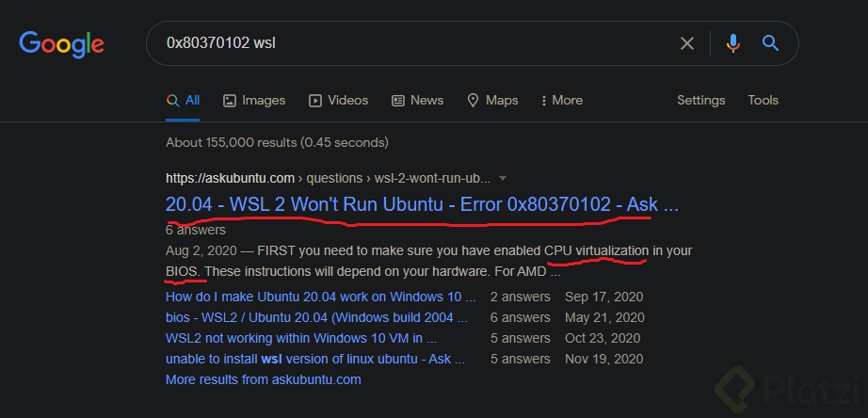The width and height of the screenshot is (868, 418).
Task: Click the Oct 23, 2020 date
Action: click(x=603, y=338)
